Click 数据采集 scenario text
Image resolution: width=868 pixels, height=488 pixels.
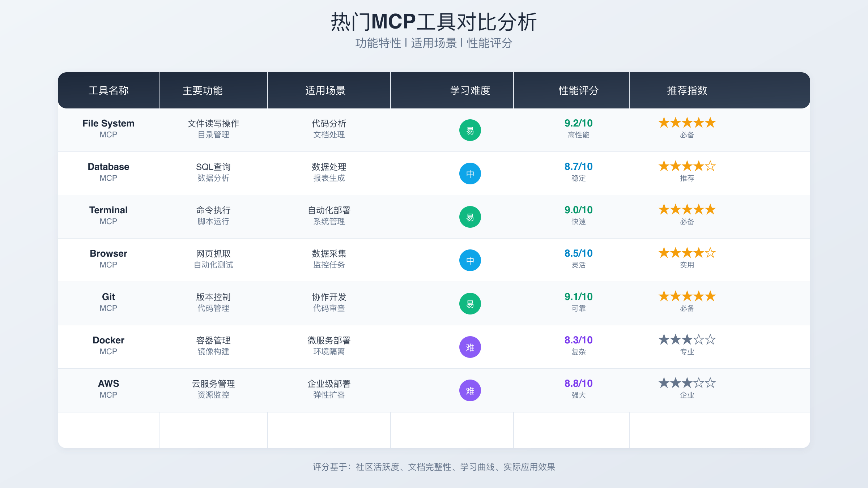[x=329, y=253]
